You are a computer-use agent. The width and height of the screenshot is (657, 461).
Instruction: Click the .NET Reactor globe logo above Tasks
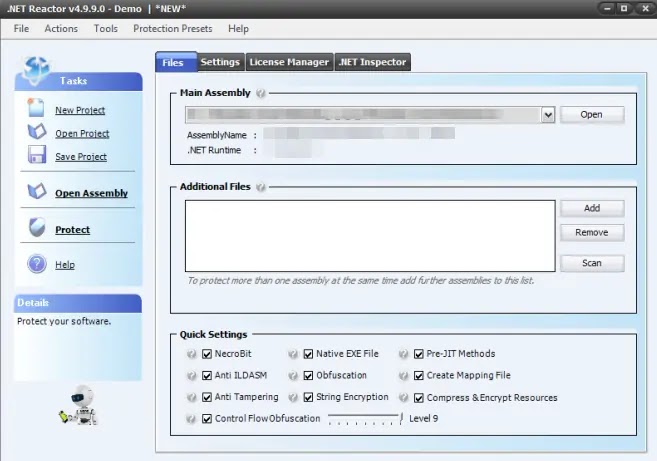tap(36, 69)
